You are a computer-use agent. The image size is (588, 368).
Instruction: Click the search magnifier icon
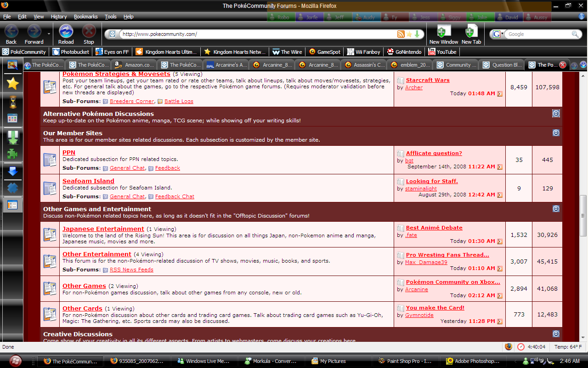576,34
